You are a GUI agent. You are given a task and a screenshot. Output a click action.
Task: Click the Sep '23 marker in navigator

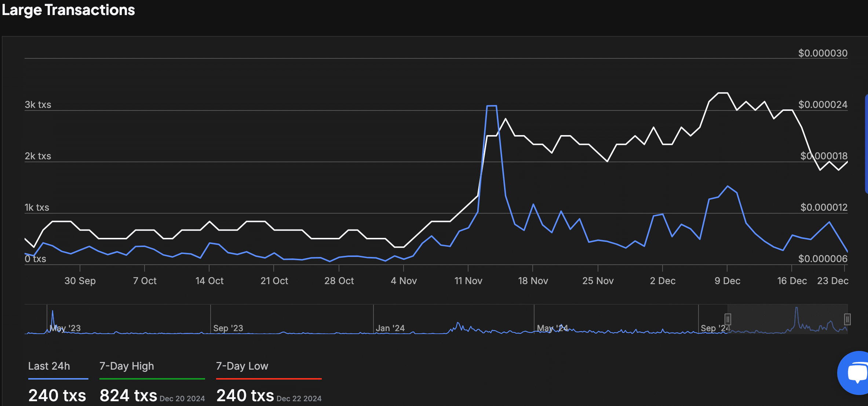point(228,328)
